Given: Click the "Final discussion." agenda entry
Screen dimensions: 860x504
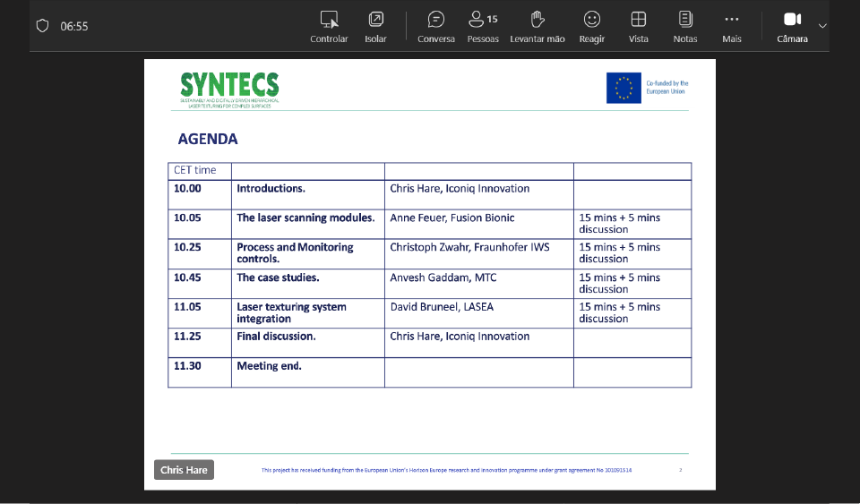Looking at the screenshot, I should tap(276, 337).
